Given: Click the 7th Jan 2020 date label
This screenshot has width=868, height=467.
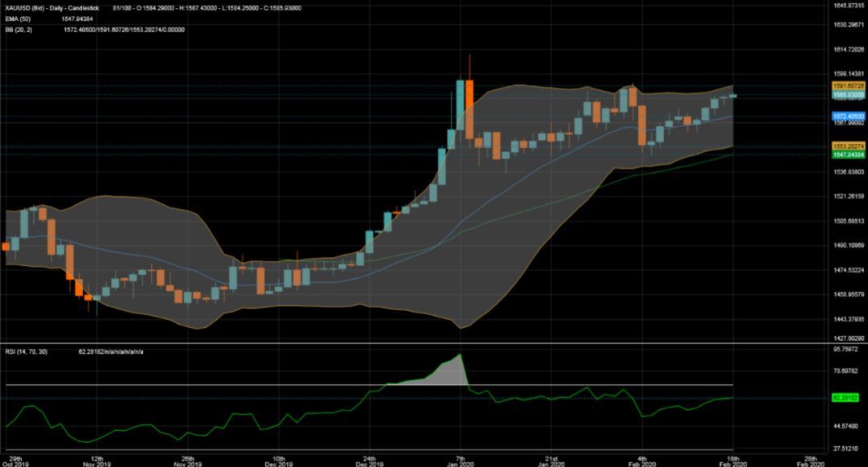Looking at the screenshot, I should click(460, 461).
